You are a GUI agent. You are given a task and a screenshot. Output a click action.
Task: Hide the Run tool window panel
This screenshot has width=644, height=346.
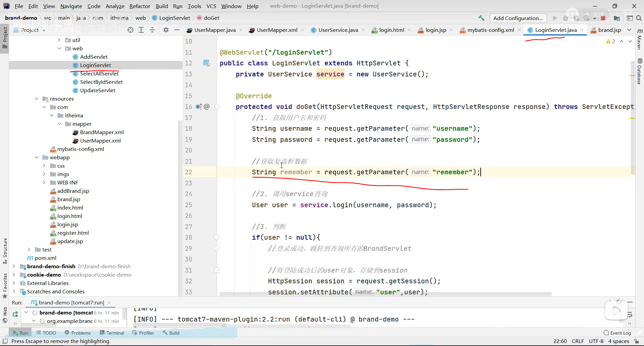(630, 302)
